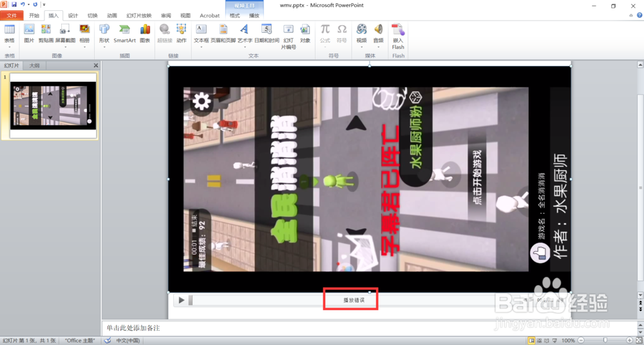This screenshot has width=644, height=345.
Task: Click the zoom out minus button
Action: [580, 340]
